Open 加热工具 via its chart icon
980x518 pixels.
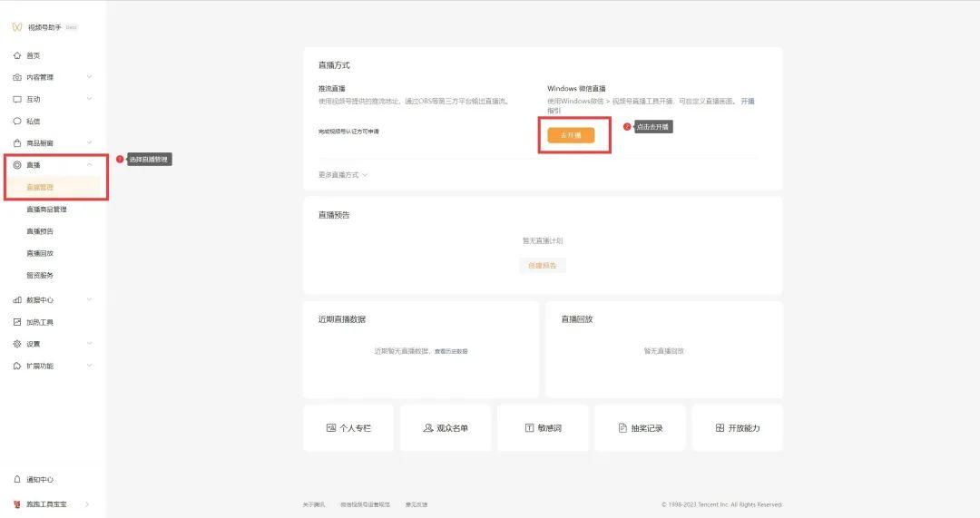coord(17,322)
